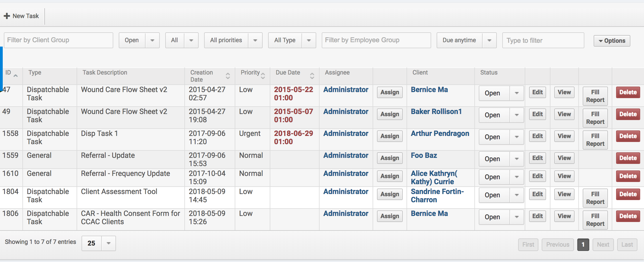Open status dropdown for task 1558
The image size is (644, 262).
click(x=516, y=137)
